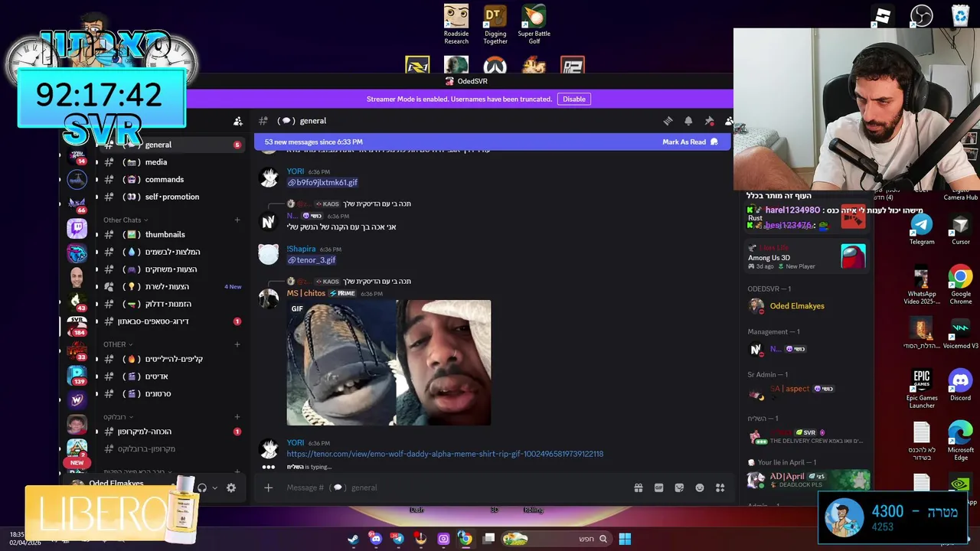The image size is (980, 551).
Task: Open Steam icon on the taskbar
Action: (x=353, y=540)
